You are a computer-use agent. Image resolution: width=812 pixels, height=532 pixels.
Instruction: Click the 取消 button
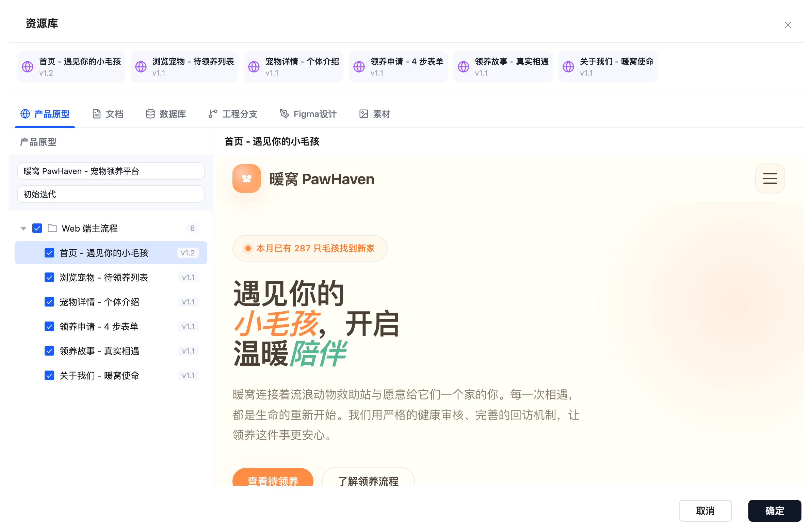705,511
